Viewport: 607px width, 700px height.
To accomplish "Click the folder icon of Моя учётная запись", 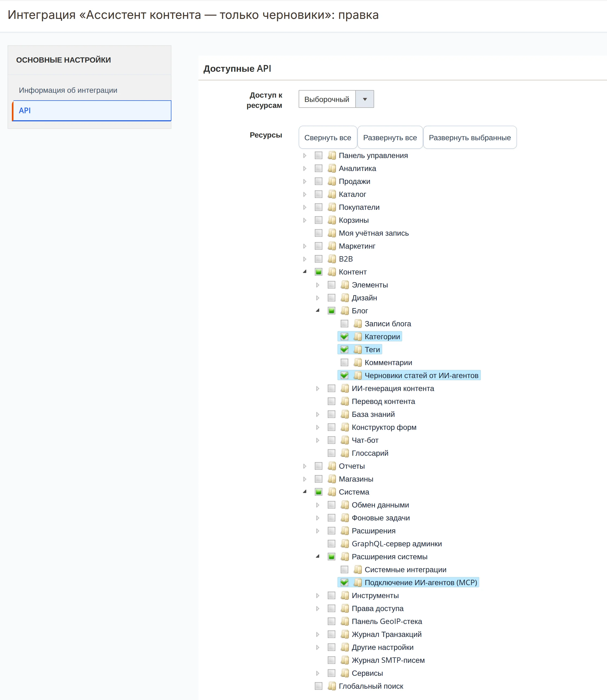I will tap(332, 233).
